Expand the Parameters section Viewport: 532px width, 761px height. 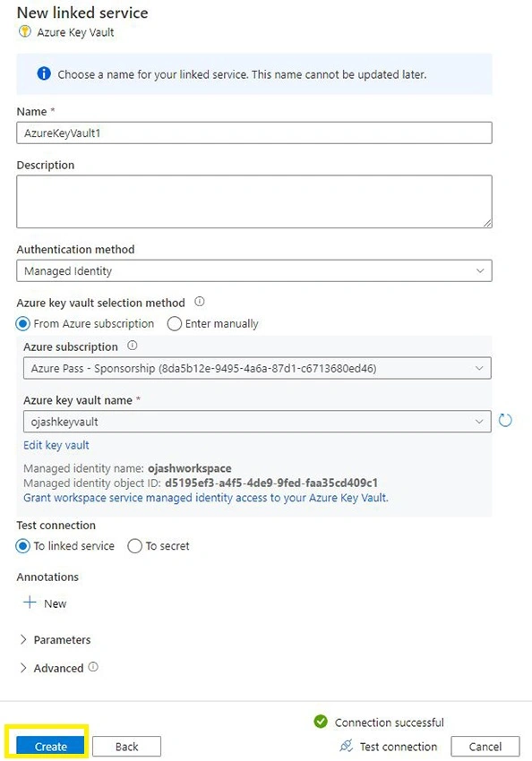click(x=55, y=639)
